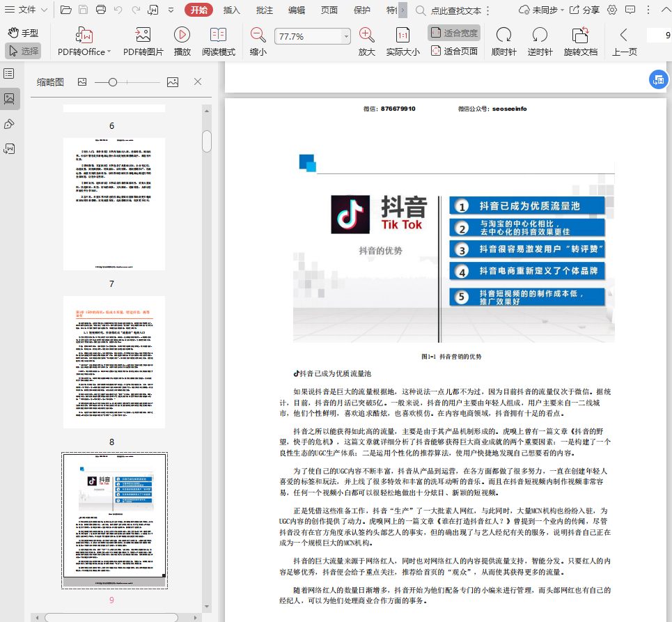The image size is (672, 622).
Task: Expand more ribbon tabs with the chevron
Action: pyautogui.click(x=403, y=10)
